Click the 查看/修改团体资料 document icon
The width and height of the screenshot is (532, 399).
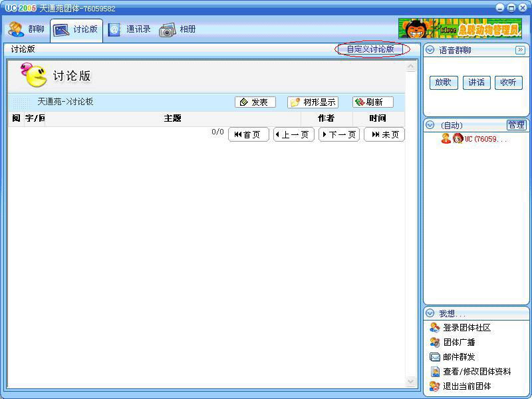coord(435,372)
